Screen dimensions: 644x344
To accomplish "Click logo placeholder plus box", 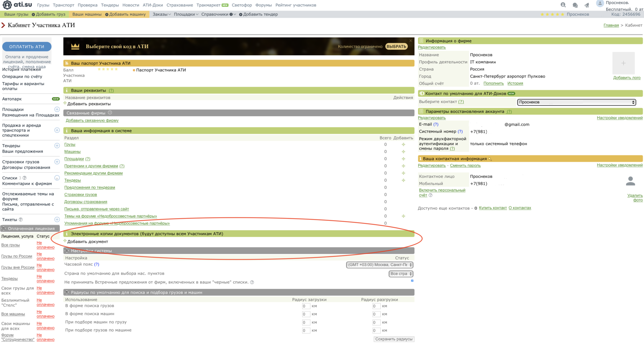I will (x=623, y=63).
